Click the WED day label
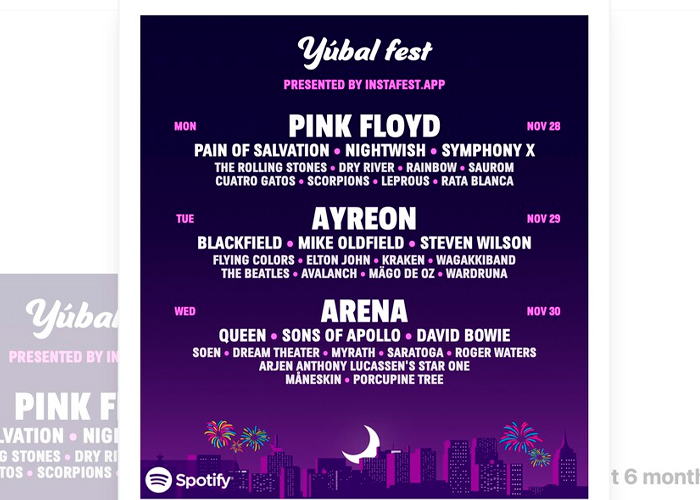 coord(185,311)
